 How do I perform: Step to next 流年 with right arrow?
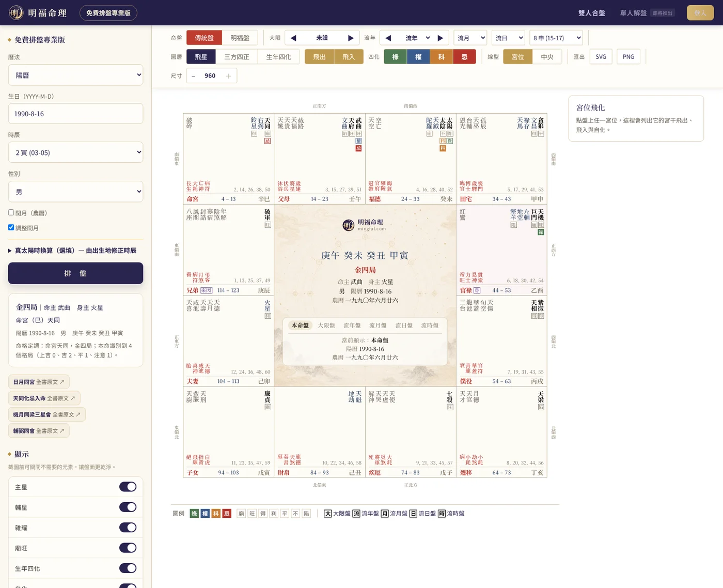440,38
